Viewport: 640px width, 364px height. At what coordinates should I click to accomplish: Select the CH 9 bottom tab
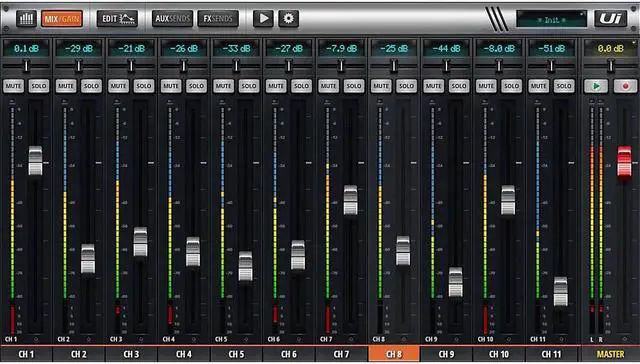[447, 354]
